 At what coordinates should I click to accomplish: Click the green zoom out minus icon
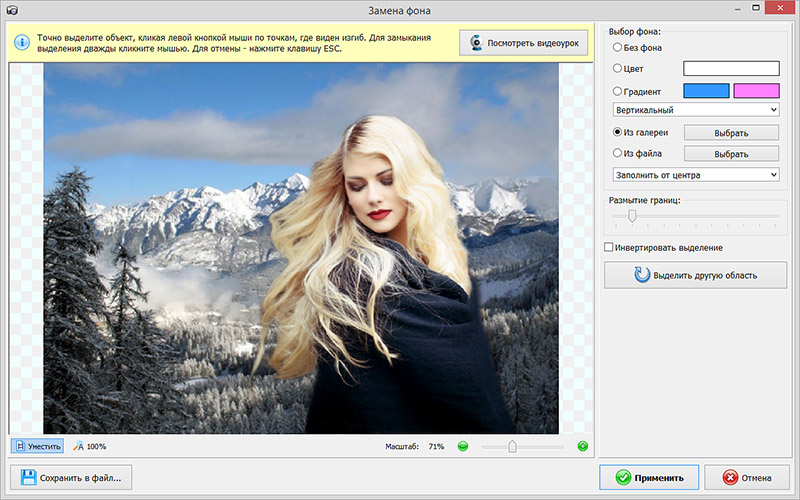tap(462, 446)
